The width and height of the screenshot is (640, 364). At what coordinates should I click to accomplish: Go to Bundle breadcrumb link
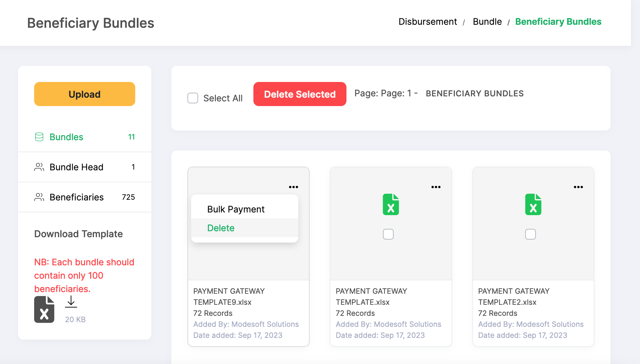click(x=487, y=22)
